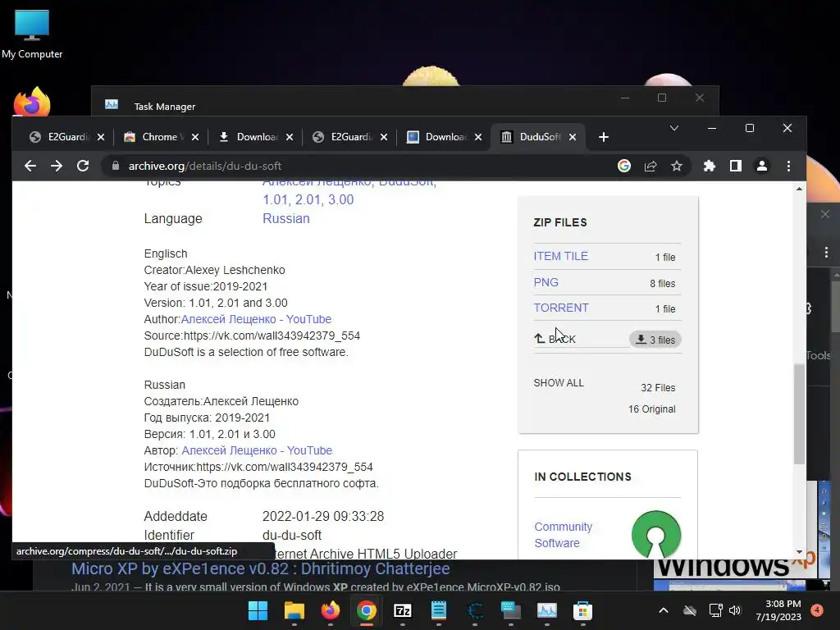The width and height of the screenshot is (840, 630).
Task: Click the Community Software green logo
Action: click(x=656, y=535)
